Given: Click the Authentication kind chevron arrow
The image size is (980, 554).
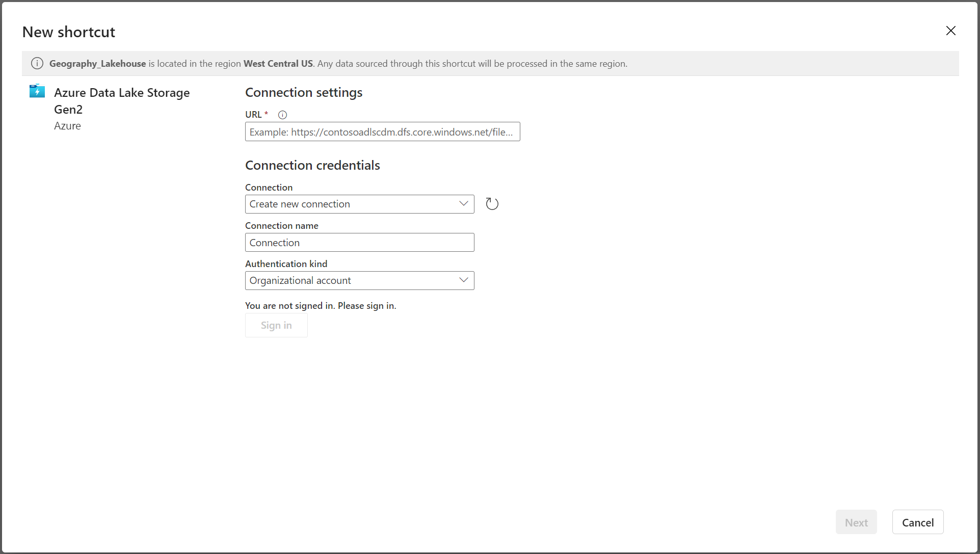Looking at the screenshot, I should (x=463, y=280).
